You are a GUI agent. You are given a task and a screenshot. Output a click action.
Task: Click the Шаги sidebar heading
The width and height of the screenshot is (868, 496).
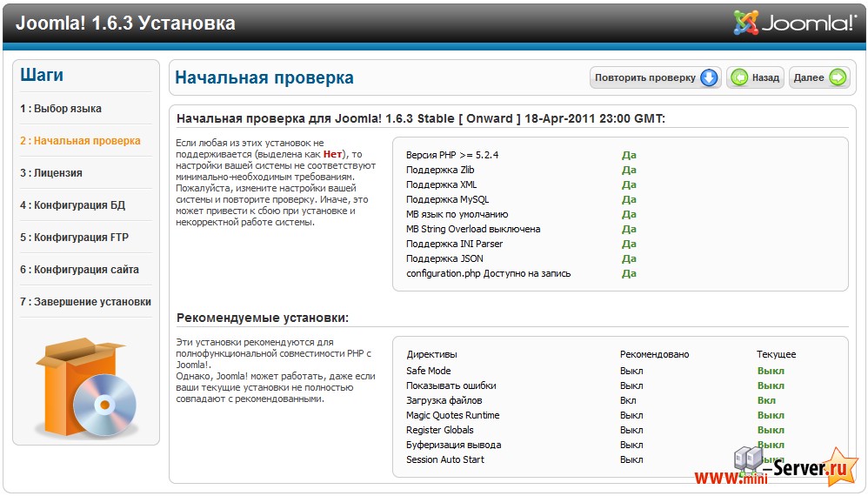click(42, 75)
